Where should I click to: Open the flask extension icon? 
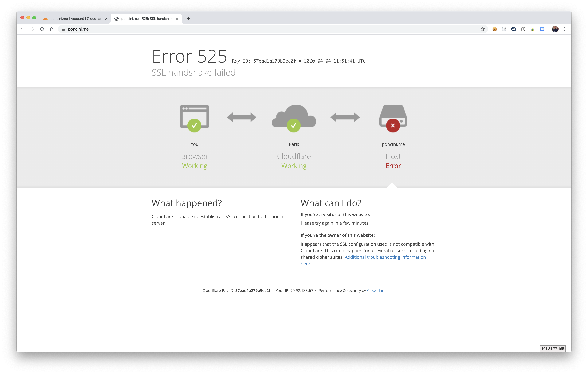coord(533,29)
